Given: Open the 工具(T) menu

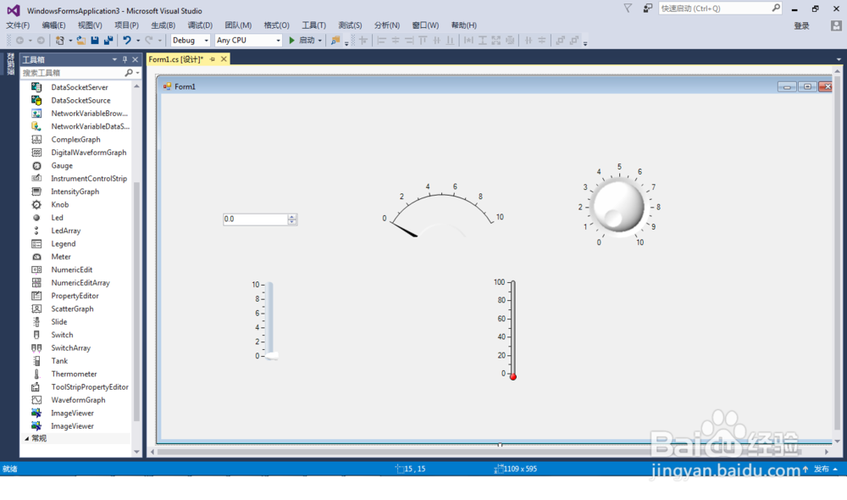Looking at the screenshot, I should [x=314, y=25].
